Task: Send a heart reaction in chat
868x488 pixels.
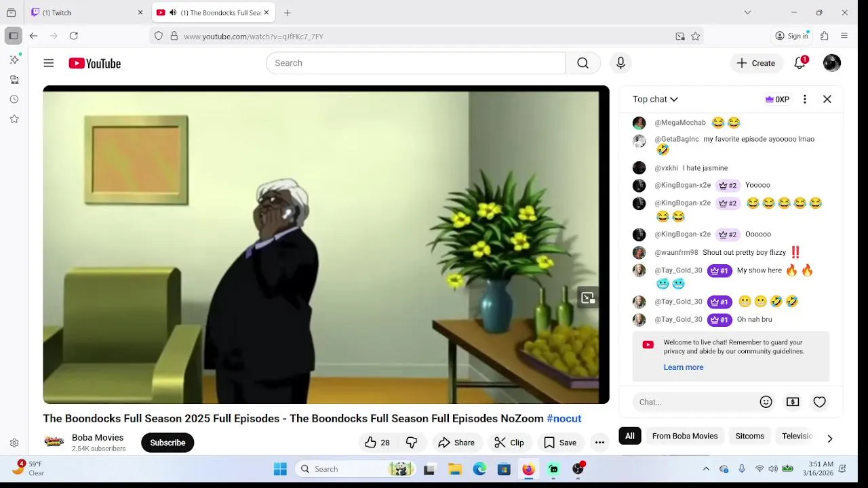Action: pyautogui.click(x=820, y=402)
